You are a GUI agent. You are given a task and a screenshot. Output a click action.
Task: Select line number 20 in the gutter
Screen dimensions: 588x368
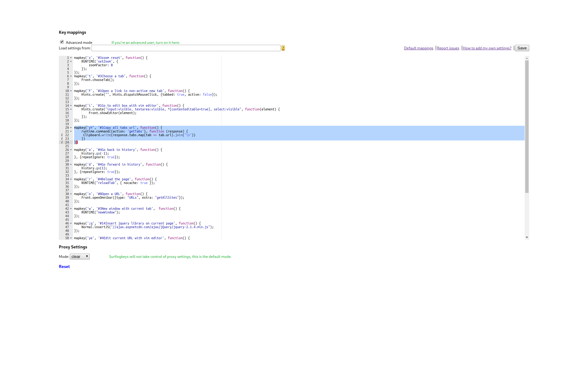tap(67, 128)
